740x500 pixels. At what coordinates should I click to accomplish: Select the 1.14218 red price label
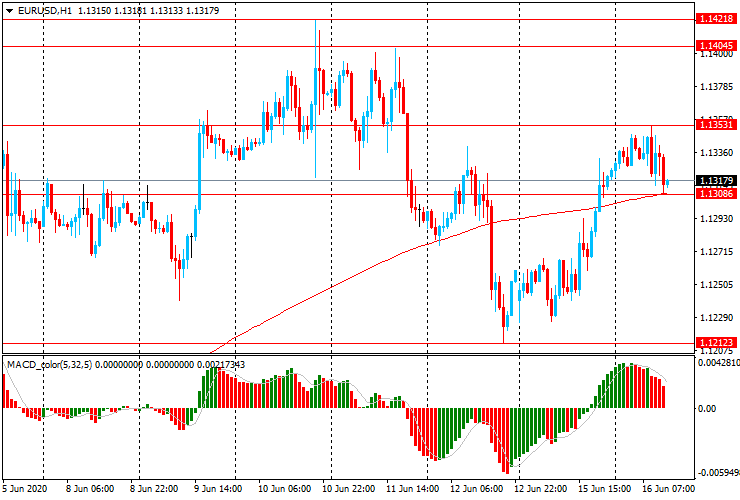tap(716, 19)
